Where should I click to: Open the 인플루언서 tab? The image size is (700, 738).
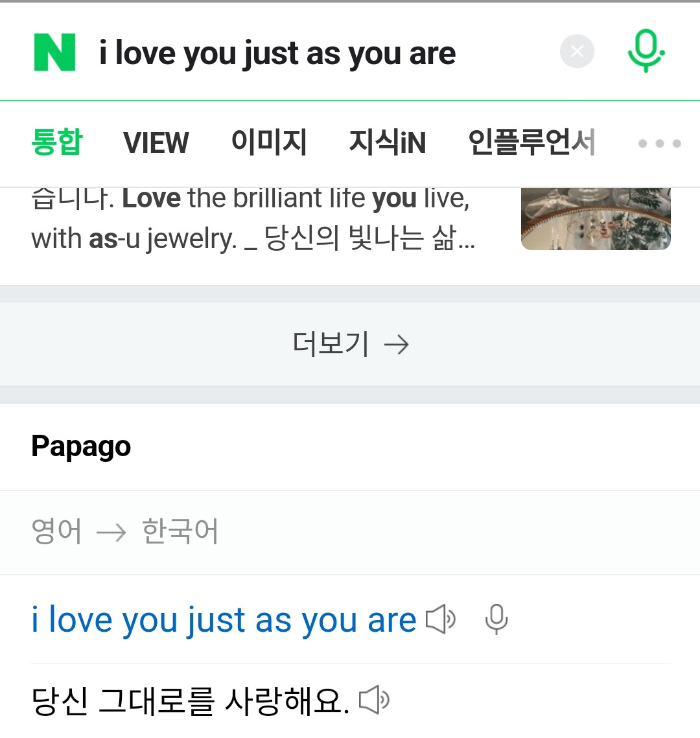click(531, 143)
